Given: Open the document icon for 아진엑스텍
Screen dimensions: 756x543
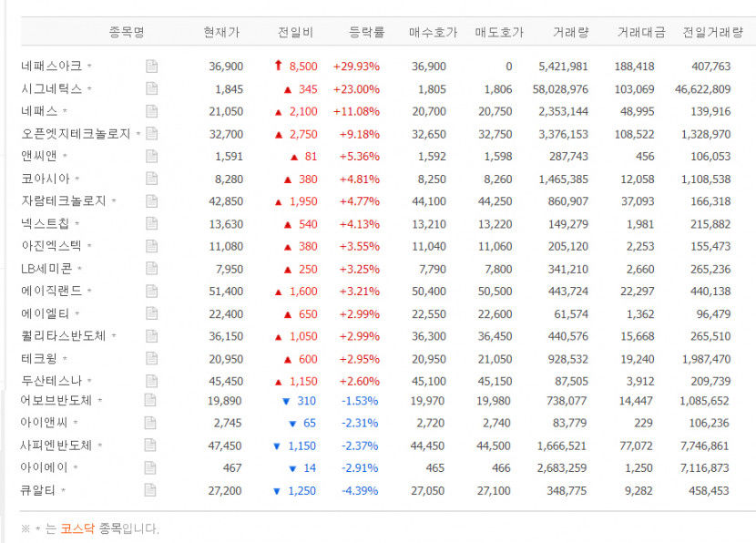Looking at the screenshot, I should [151, 246].
